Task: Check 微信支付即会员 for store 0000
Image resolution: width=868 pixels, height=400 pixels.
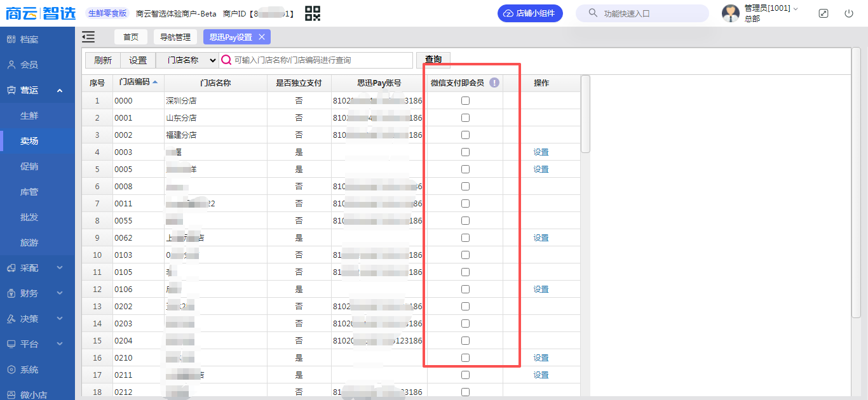Action: click(465, 101)
